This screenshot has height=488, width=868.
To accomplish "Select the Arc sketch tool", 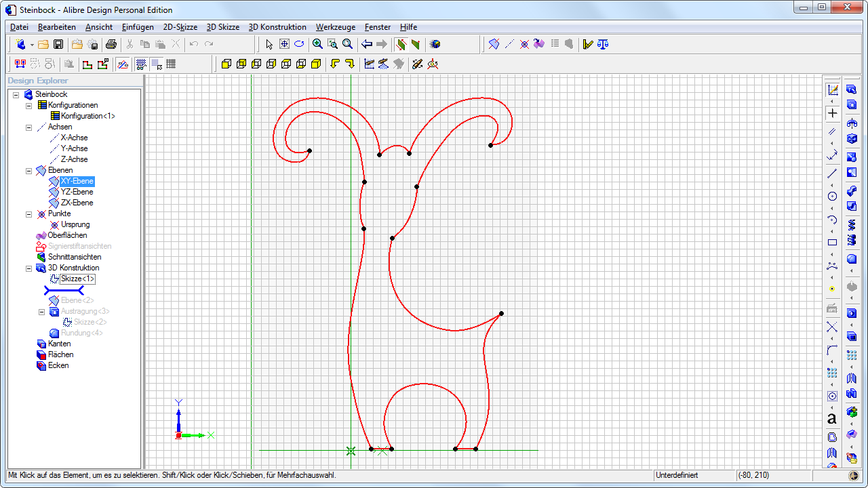I will click(x=832, y=220).
